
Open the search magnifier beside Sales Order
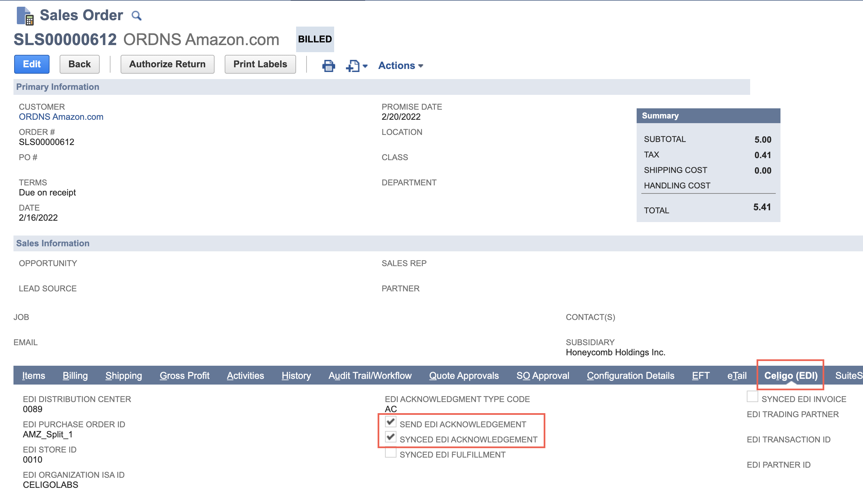pyautogui.click(x=136, y=15)
